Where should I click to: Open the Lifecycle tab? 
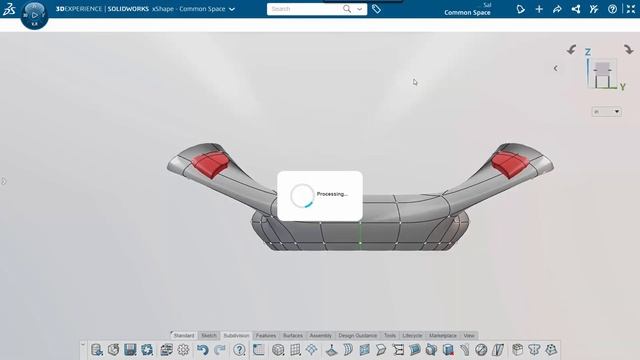pyautogui.click(x=412, y=336)
